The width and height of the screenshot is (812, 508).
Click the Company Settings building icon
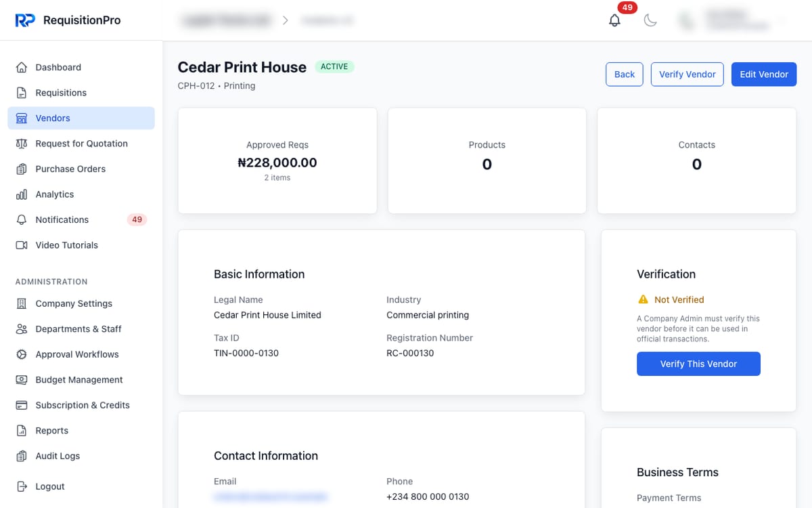tap(22, 303)
